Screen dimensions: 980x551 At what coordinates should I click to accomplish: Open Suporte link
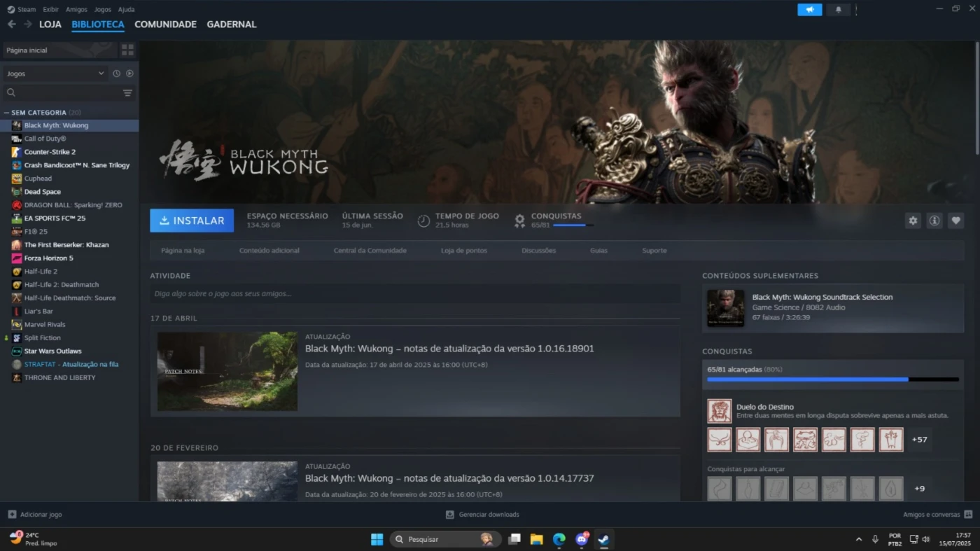(654, 251)
